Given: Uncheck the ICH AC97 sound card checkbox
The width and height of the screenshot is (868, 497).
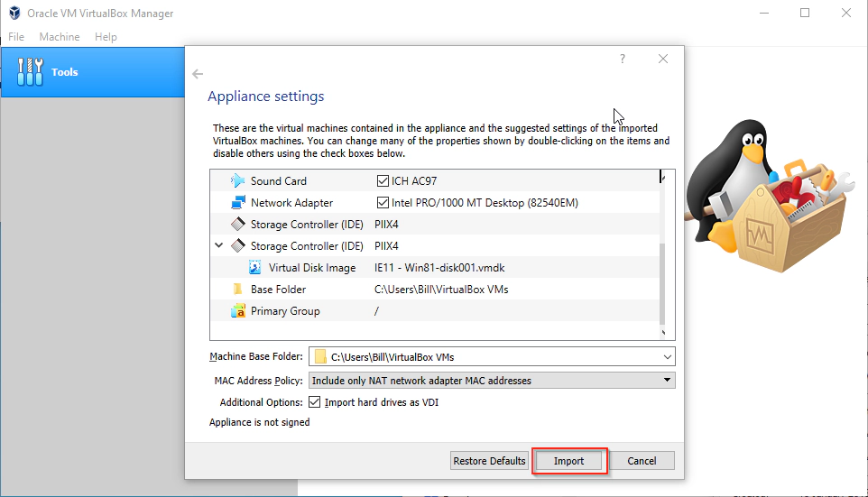Looking at the screenshot, I should tap(383, 181).
